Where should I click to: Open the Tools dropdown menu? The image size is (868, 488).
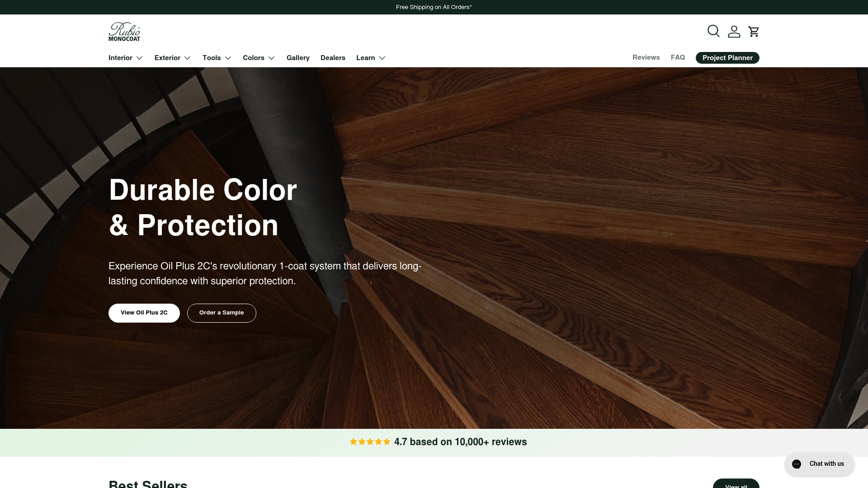[217, 58]
